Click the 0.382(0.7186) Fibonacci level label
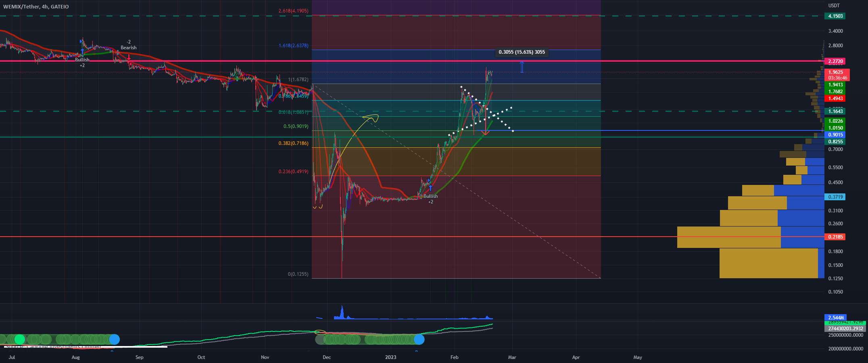The height and width of the screenshot is (363, 868). [x=293, y=143]
